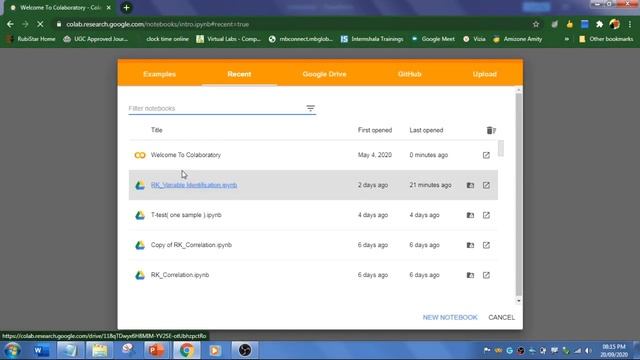Viewport: 640px width, 360px height.
Task: Click Chrome icon in the taskbar
Action: point(187,350)
